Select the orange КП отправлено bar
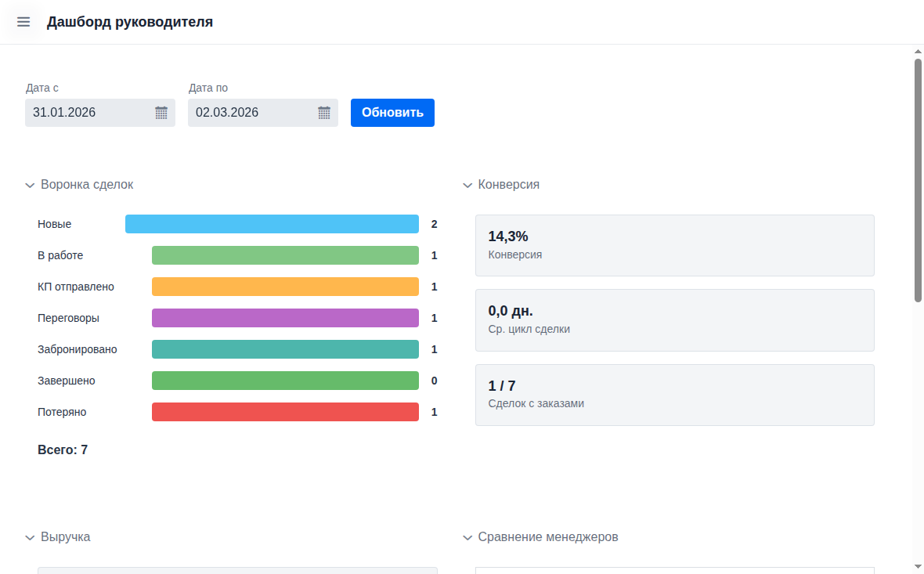Screen dimensions: 924x574 tap(285, 287)
